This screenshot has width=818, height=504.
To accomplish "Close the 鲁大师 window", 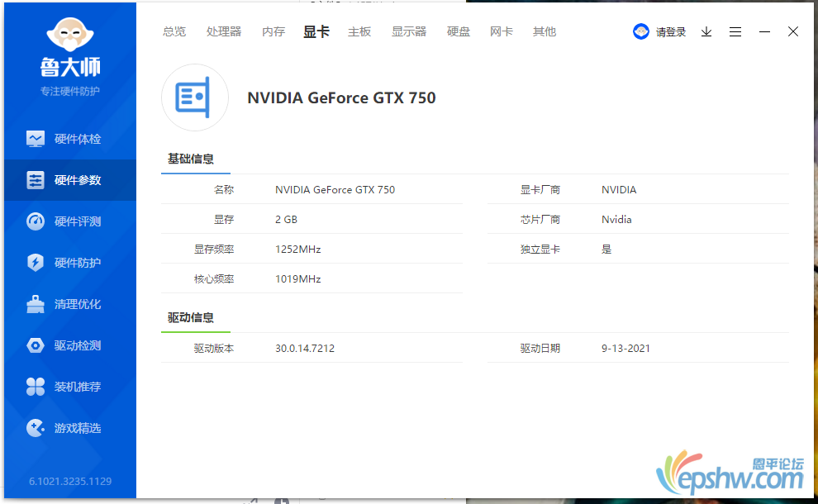I will pos(793,32).
